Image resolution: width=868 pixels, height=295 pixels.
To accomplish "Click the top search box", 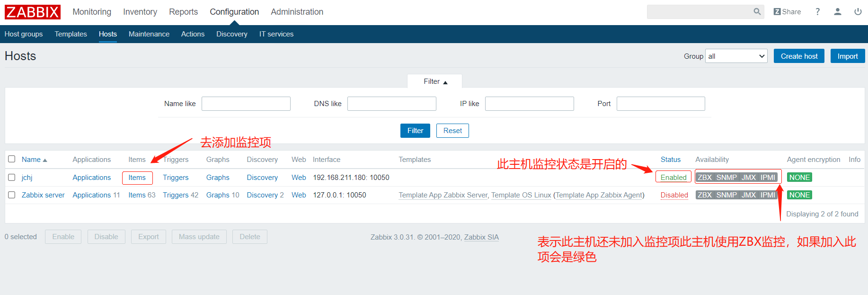I will [700, 12].
